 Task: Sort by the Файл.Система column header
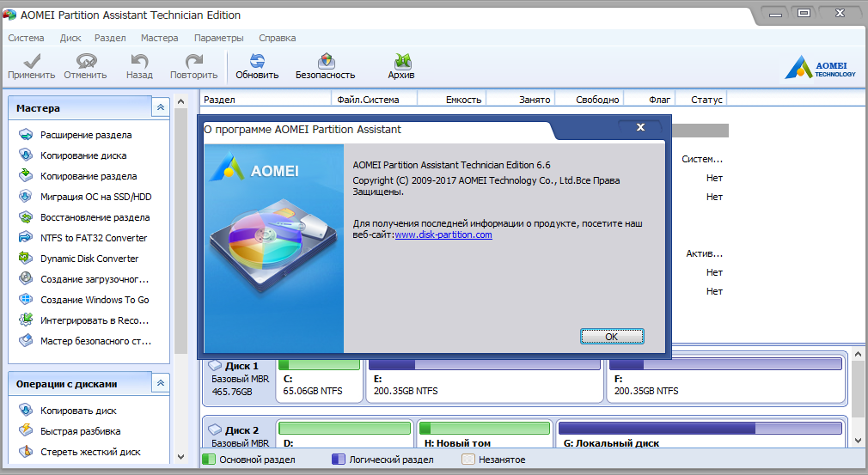point(374,100)
